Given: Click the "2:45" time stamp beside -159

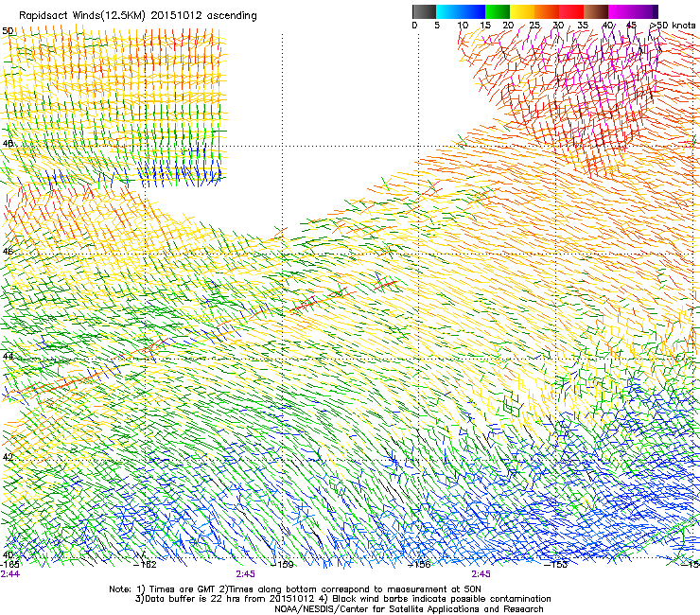Looking at the screenshot, I should coord(246,574).
